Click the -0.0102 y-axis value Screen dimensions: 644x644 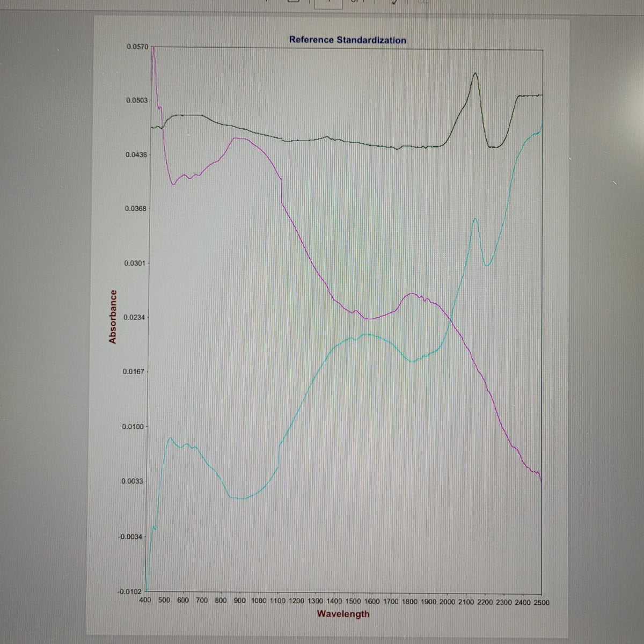pyautogui.click(x=129, y=591)
